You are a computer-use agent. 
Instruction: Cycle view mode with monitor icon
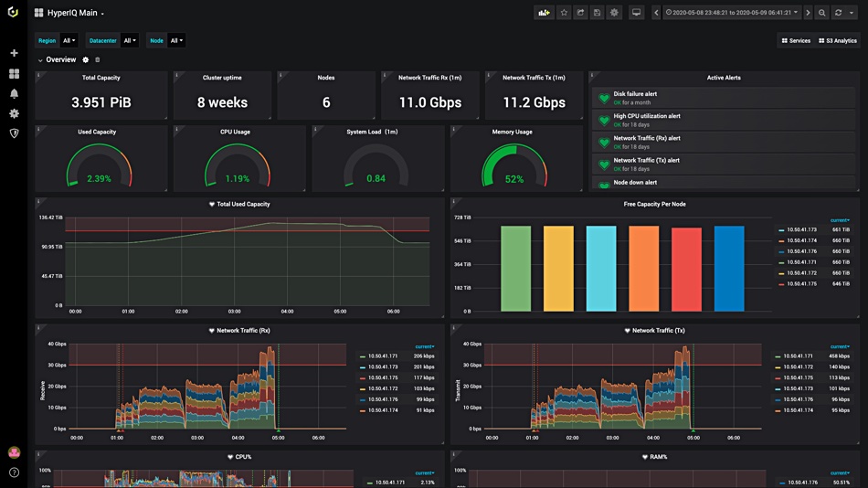[637, 13]
